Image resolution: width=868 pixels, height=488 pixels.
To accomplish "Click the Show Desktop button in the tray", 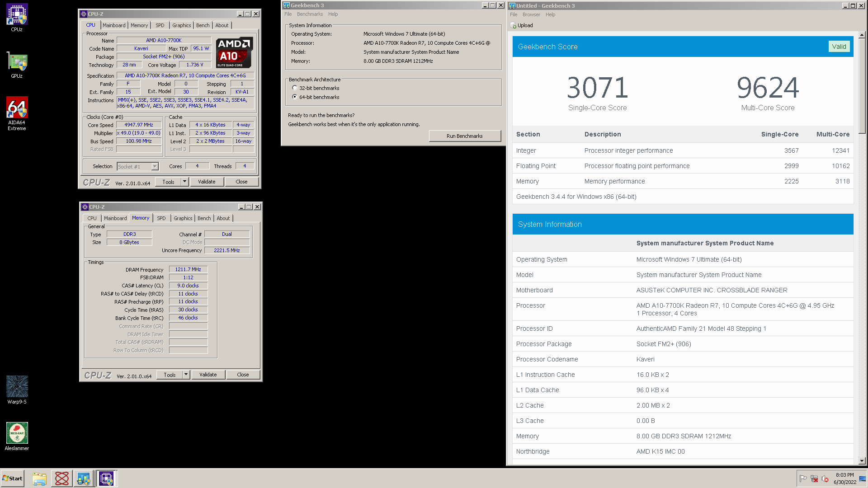I will 863,479.
